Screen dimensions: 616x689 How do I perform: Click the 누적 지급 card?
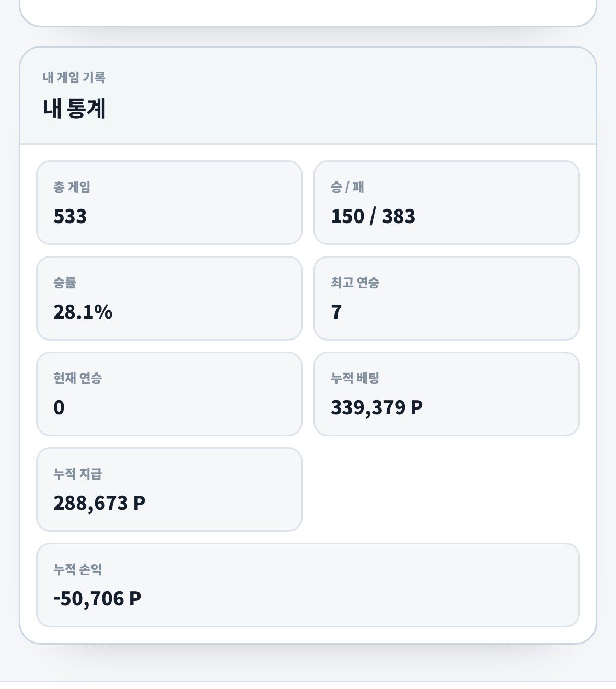169,489
